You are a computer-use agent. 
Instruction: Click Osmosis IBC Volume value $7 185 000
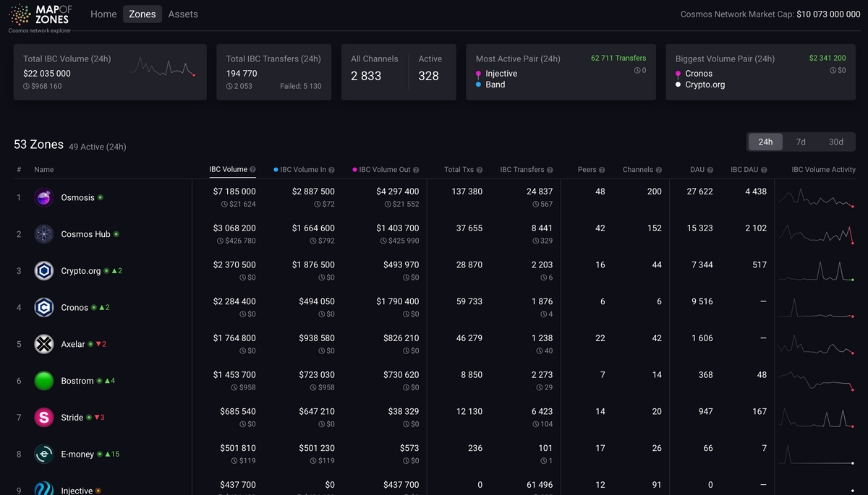[x=234, y=191]
